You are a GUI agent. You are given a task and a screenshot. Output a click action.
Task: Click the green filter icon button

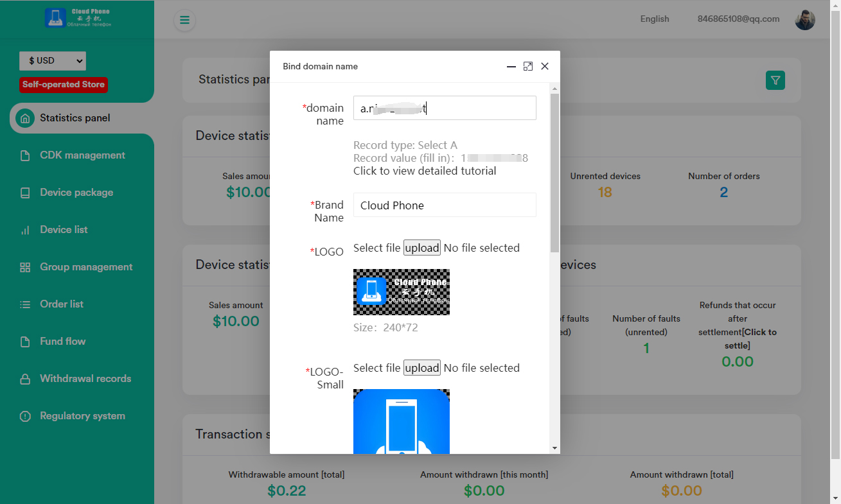775,80
